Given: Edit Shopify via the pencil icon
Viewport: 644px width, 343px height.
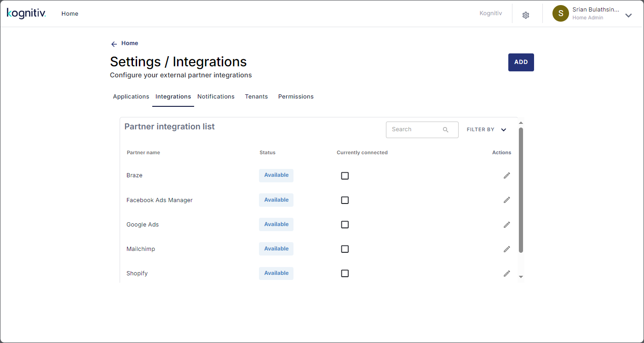Looking at the screenshot, I should click(x=506, y=273).
